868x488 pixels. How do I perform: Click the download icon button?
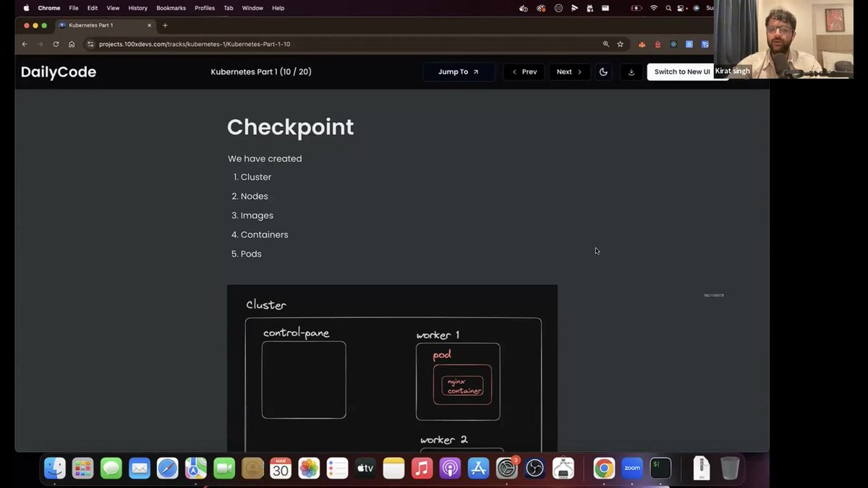pyautogui.click(x=631, y=72)
